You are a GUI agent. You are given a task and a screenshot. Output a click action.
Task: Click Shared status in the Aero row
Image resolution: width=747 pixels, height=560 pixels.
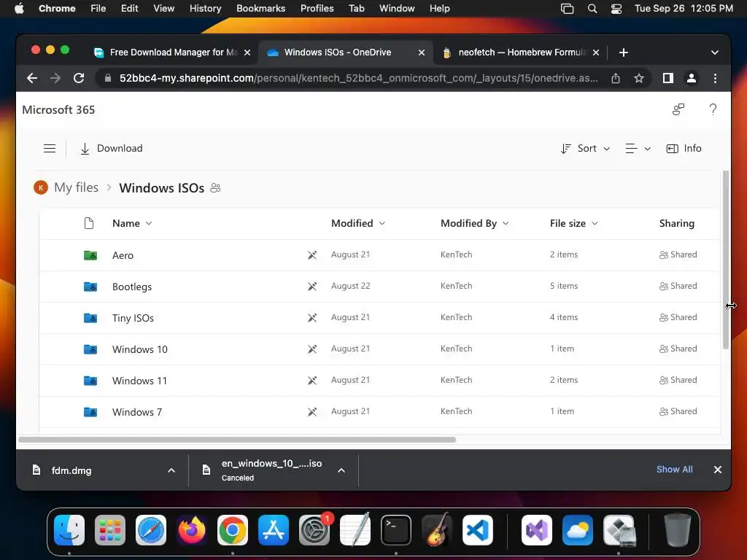pyautogui.click(x=678, y=254)
